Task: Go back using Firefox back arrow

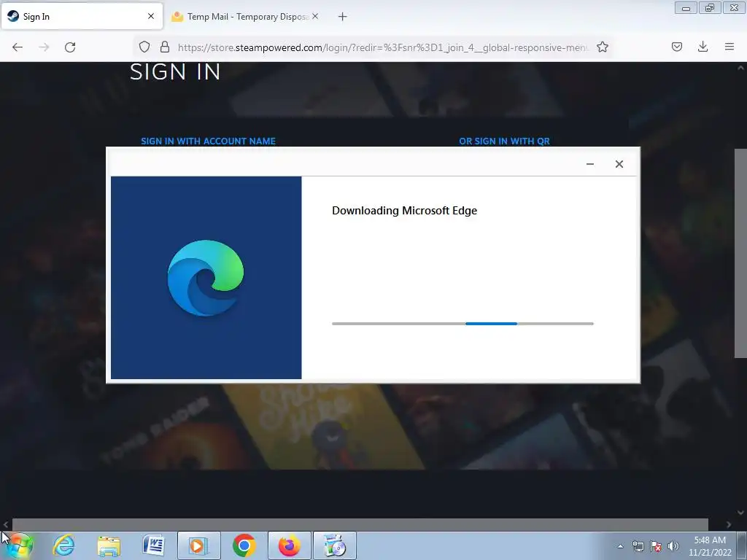Action: [x=18, y=47]
